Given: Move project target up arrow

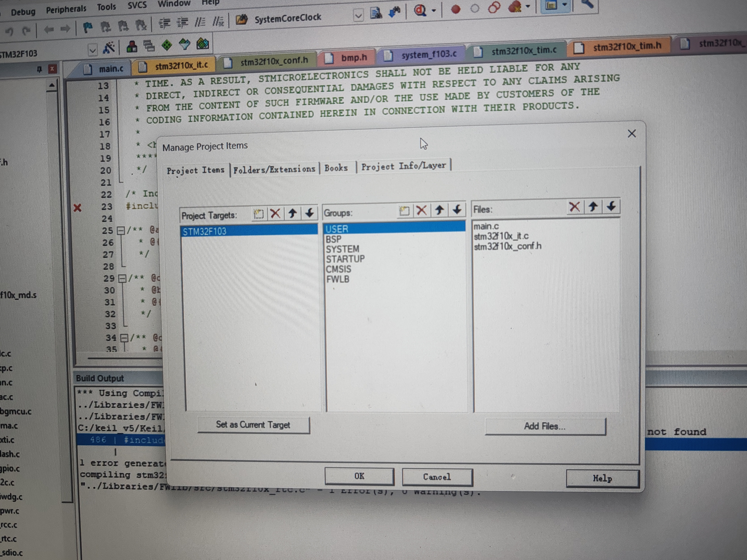Looking at the screenshot, I should pos(293,213).
